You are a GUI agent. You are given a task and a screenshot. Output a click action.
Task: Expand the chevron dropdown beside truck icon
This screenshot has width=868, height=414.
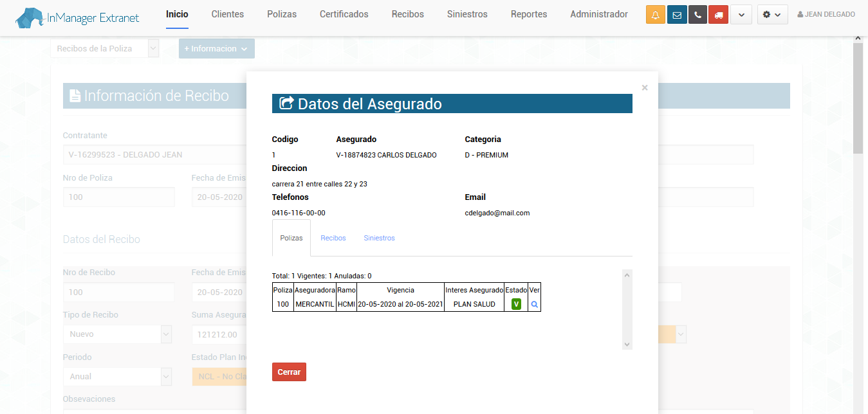741,15
